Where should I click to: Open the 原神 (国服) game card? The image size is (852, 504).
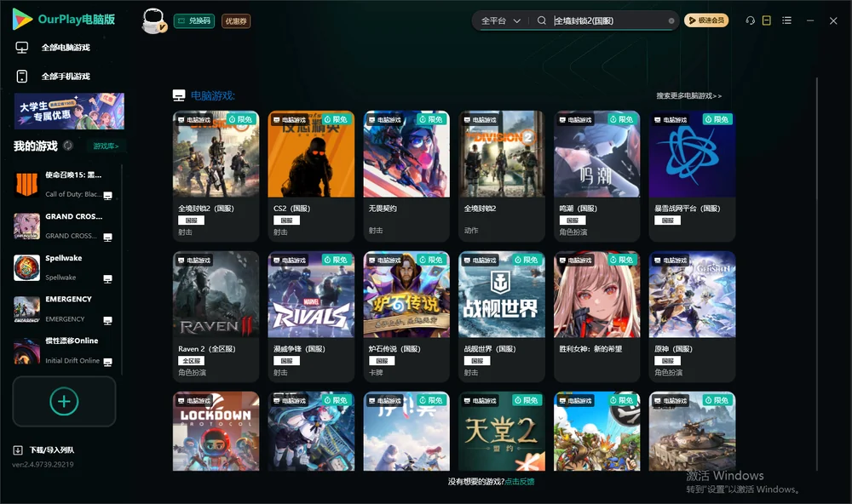pyautogui.click(x=692, y=317)
